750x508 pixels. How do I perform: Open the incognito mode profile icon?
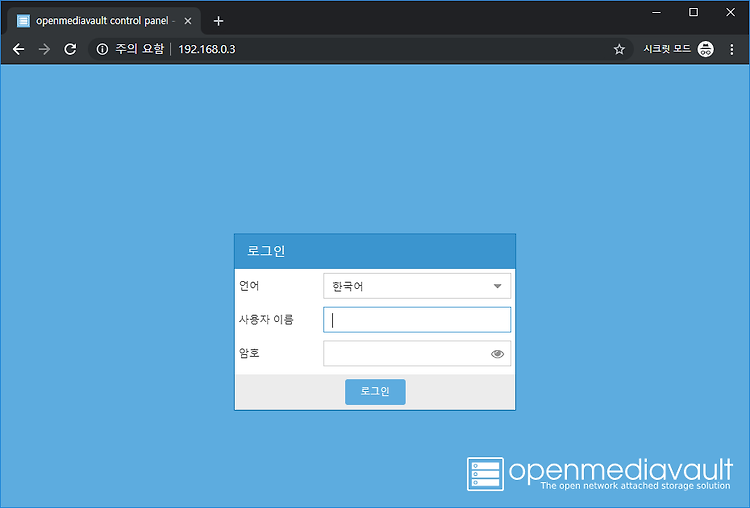point(705,49)
